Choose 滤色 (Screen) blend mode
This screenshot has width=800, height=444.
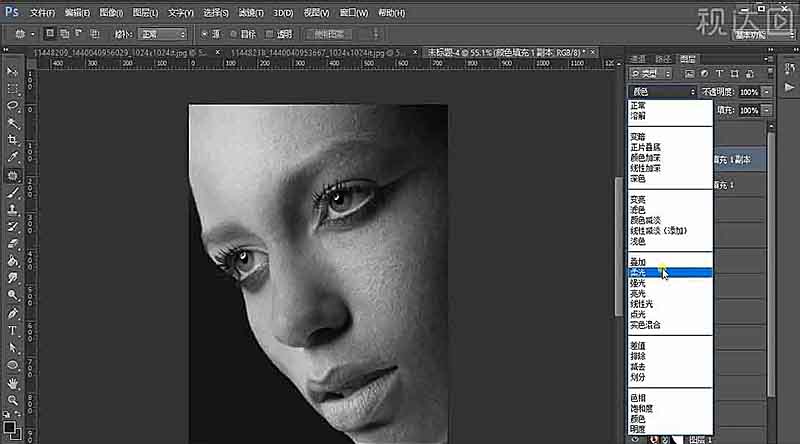670,210
